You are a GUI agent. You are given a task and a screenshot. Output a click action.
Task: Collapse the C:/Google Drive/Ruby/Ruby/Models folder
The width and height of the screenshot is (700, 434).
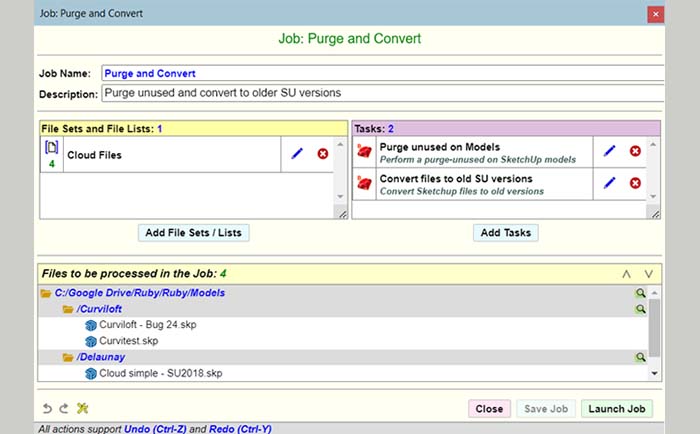click(46, 293)
